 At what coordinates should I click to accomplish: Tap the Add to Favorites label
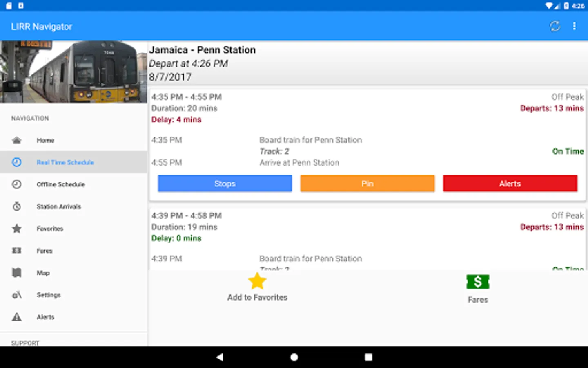pyautogui.click(x=257, y=297)
